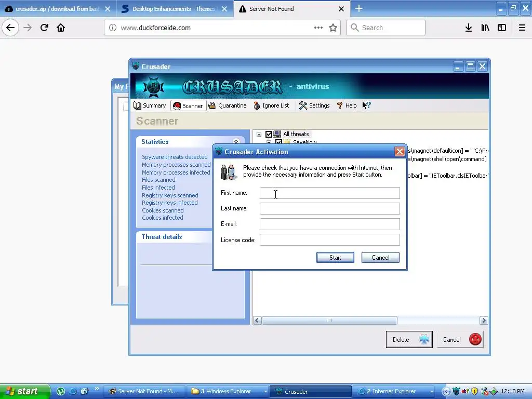Reload the page with the refresh icon
This screenshot has height=399, width=532.
click(x=44, y=28)
